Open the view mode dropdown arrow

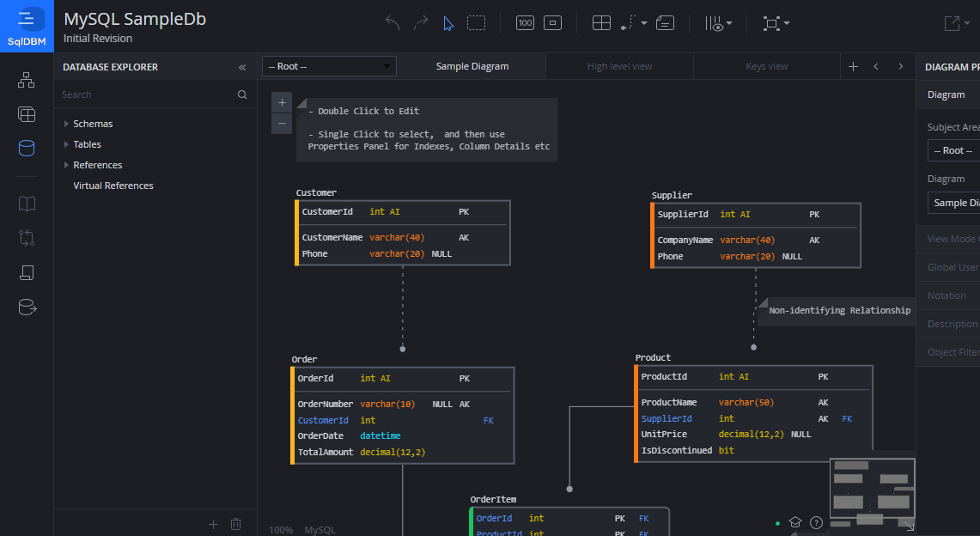pyautogui.click(x=729, y=24)
